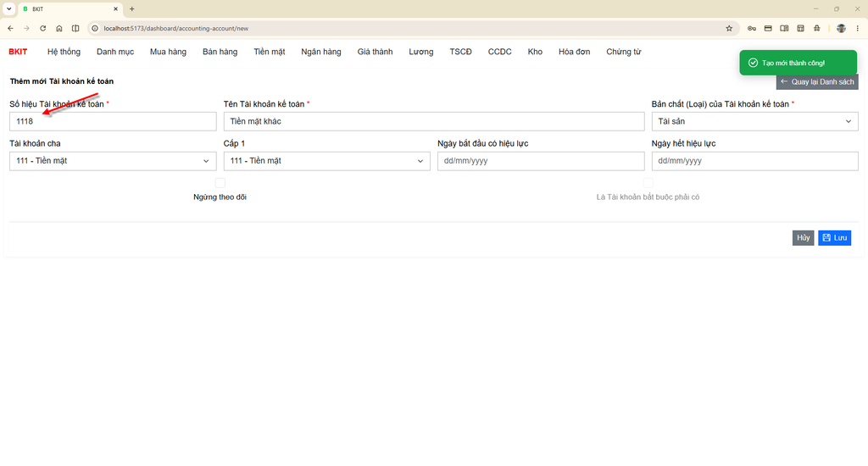Expand the Cấp 1 dropdown

pos(326,161)
